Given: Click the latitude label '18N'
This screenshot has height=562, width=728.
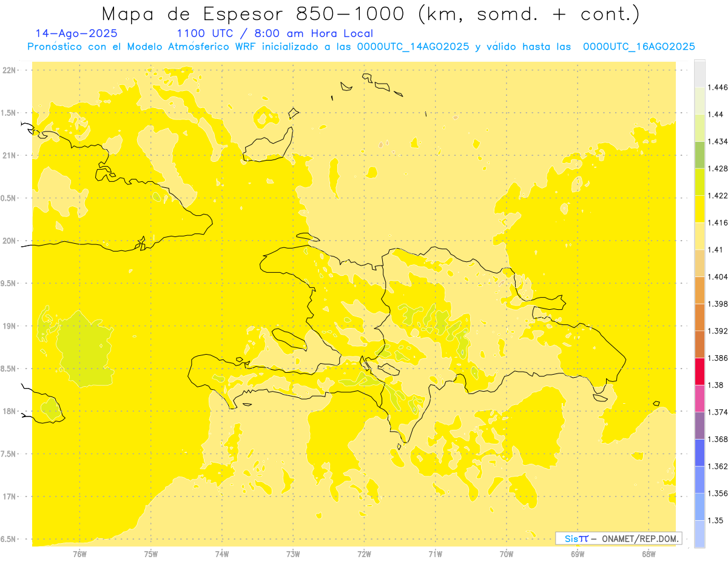Looking at the screenshot, I should point(9,411).
